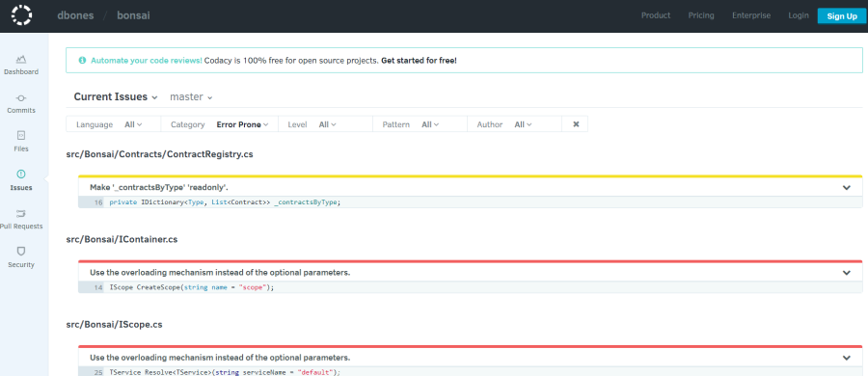Click the Get started for free link

click(420, 61)
